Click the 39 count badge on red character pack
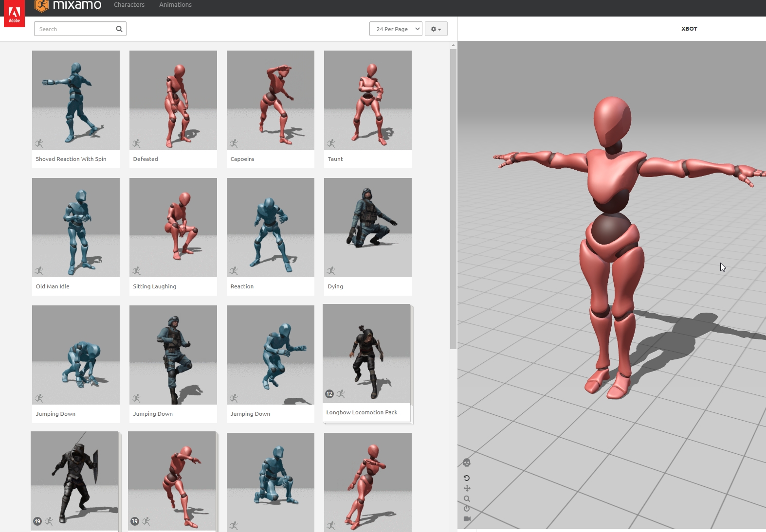This screenshot has width=766, height=532. pos(135,521)
